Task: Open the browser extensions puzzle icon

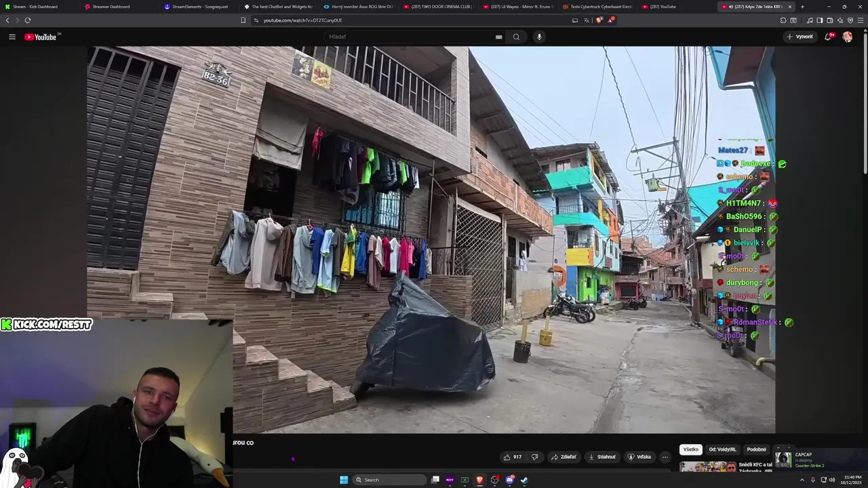Action: click(x=783, y=20)
